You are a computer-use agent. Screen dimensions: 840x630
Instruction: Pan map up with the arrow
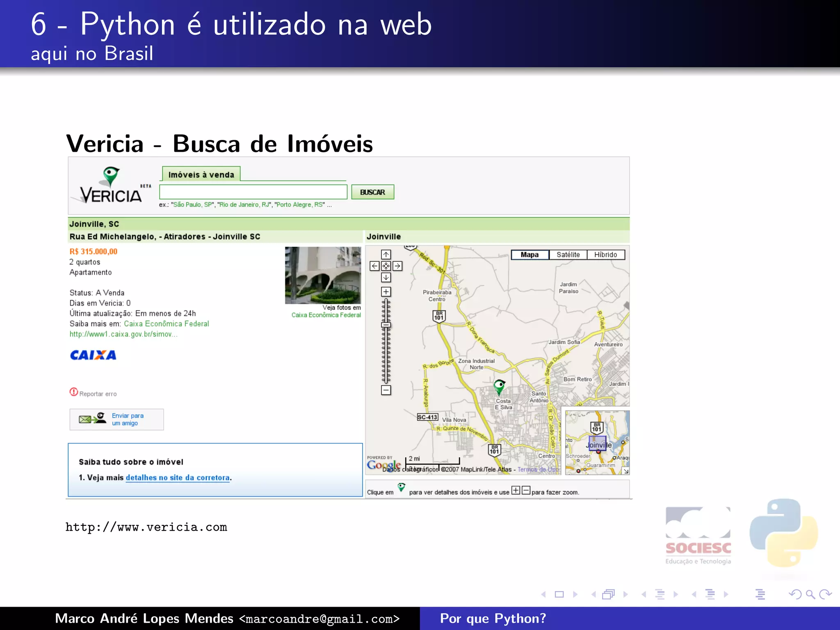click(x=386, y=254)
